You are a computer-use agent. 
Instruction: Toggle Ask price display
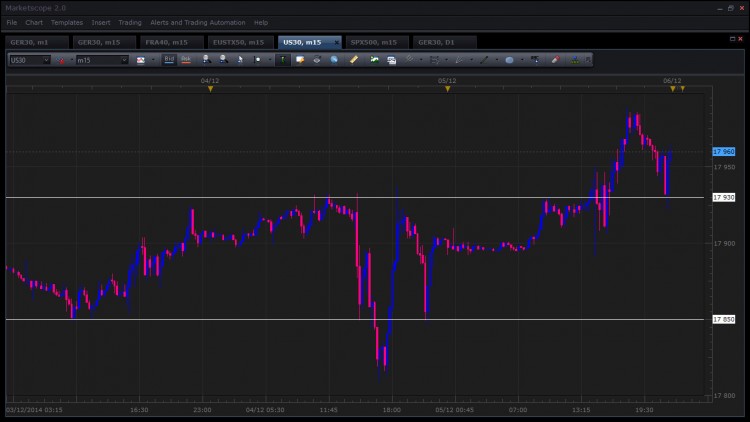(x=186, y=60)
